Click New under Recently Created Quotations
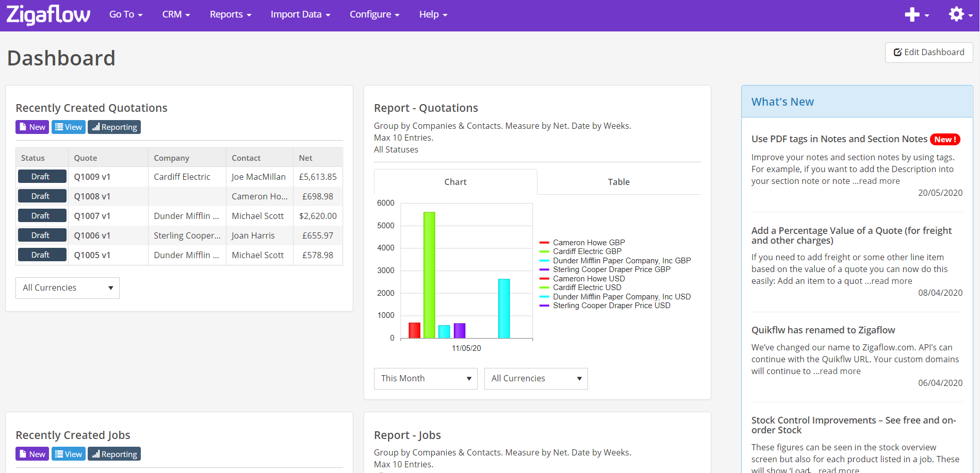 click(32, 127)
